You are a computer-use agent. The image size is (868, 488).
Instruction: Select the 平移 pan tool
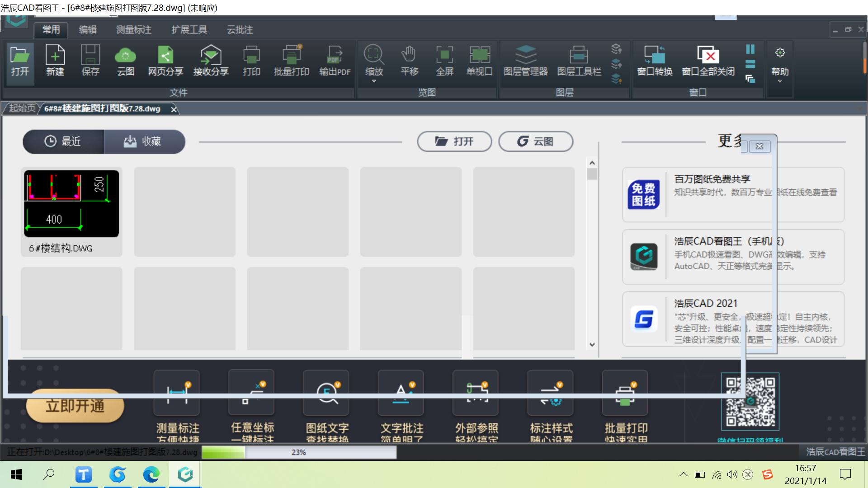409,61
